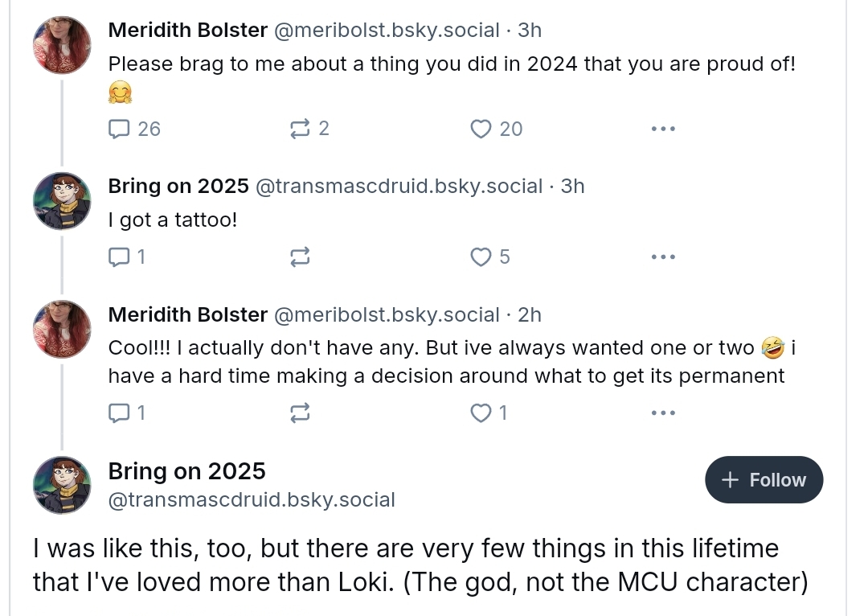Open the Bring on 2025 display name in the main post
The image size is (868, 616).
click(186, 471)
